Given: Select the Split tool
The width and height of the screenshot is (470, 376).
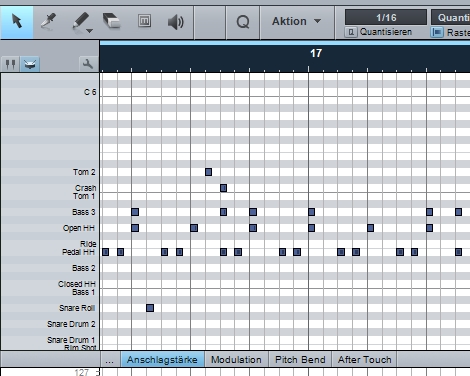Looking at the screenshot, I should (48, 22).
